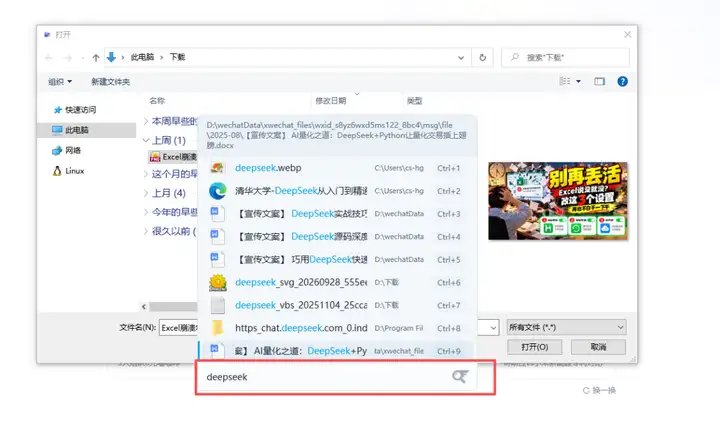Focus the 搜索"下载" search box
The height and width of the screenshot is (426, 720).
pos(565,57)
